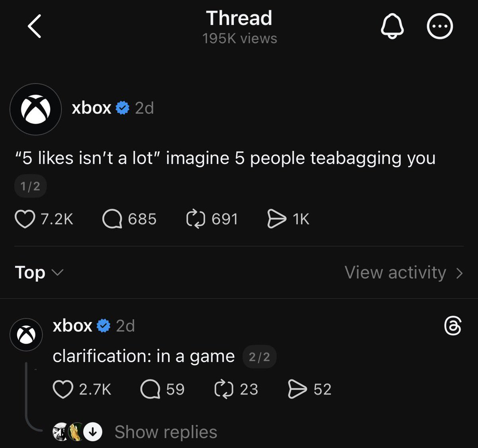Click the xbox verified badge
Image resolution: width=478 pixels, height=448 pixels.
coord(122,108)
